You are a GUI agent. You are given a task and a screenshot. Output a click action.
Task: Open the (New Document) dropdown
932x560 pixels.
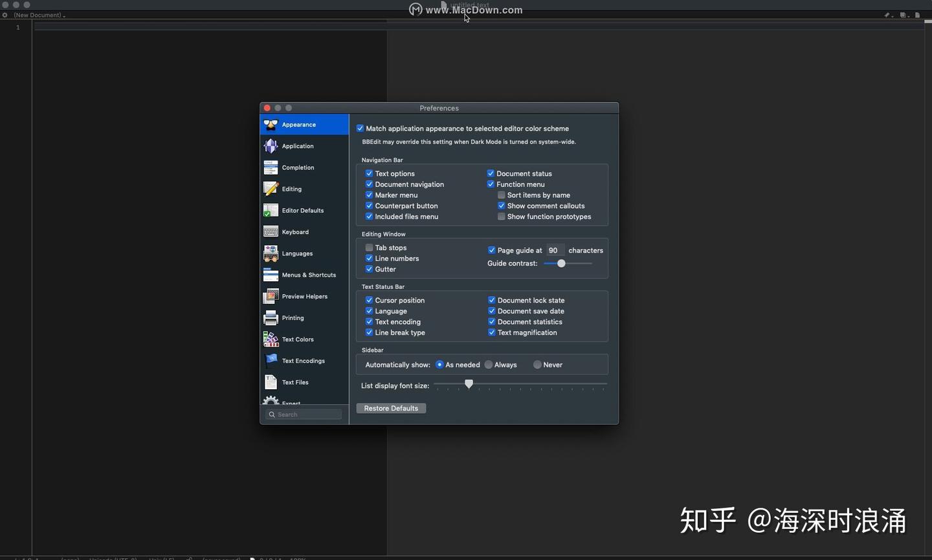click(x=39, y=15)
